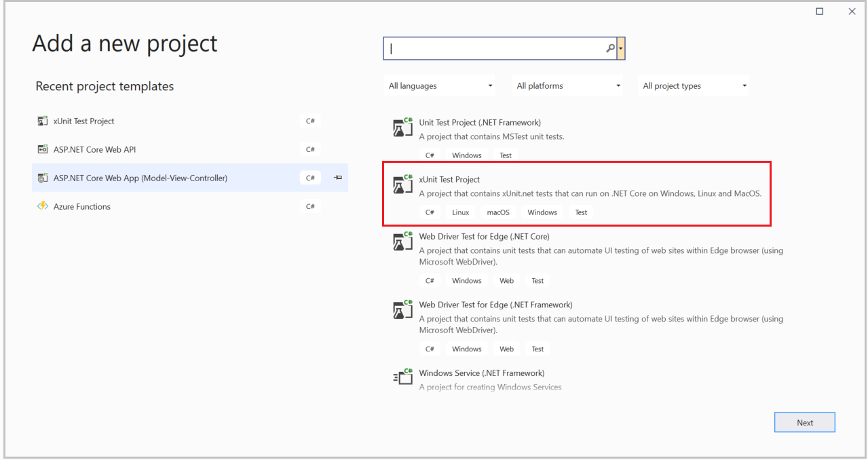Click the xUnit Test Project recent template icon

(43, 121)
